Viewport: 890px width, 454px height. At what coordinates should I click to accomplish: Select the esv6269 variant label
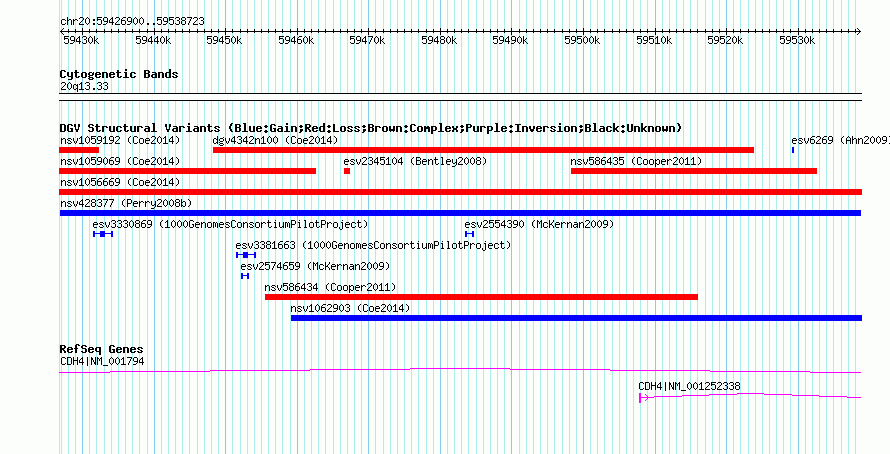(x=840, y=140)
